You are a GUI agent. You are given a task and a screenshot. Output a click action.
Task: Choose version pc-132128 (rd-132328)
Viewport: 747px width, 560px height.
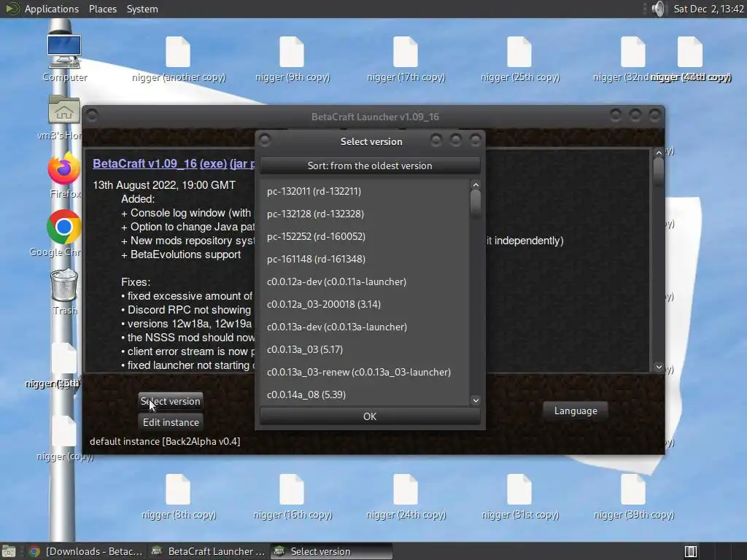point(365,214)
